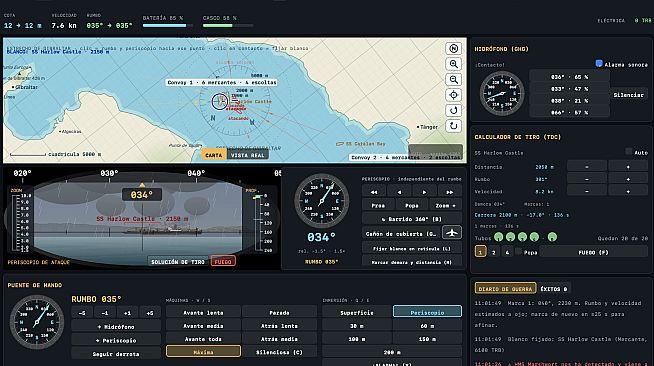The image size is (654, 366).
Task: Set engines to Avante media
Action: 204,326
